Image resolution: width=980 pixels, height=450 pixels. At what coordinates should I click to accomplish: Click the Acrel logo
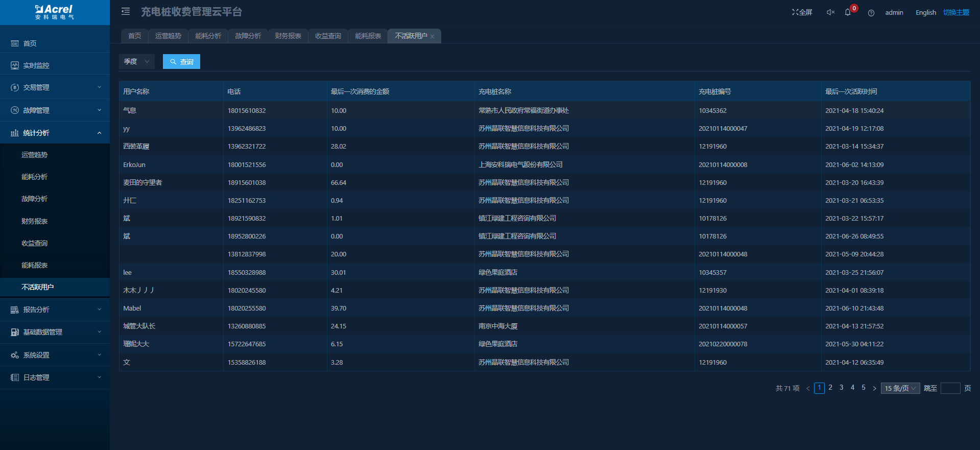pyautogui.click(x=54, y=12)
